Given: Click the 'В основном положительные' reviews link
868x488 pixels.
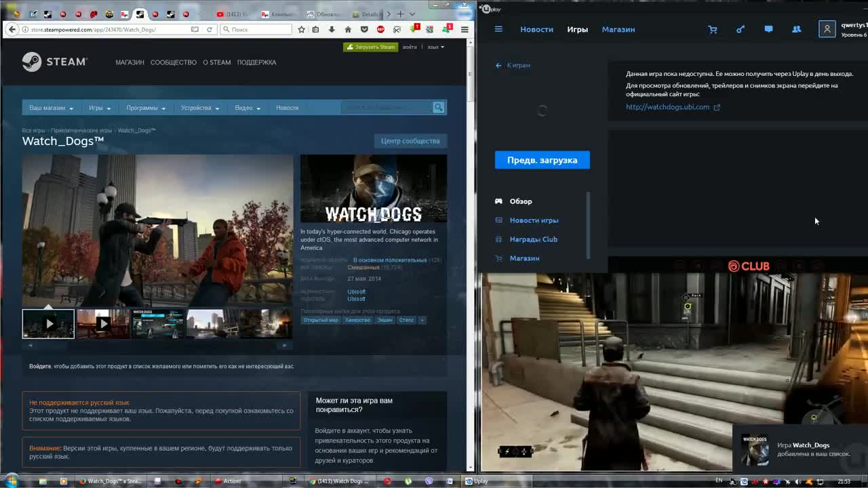Looking at the screenshot, I should [x=390, y=260].
